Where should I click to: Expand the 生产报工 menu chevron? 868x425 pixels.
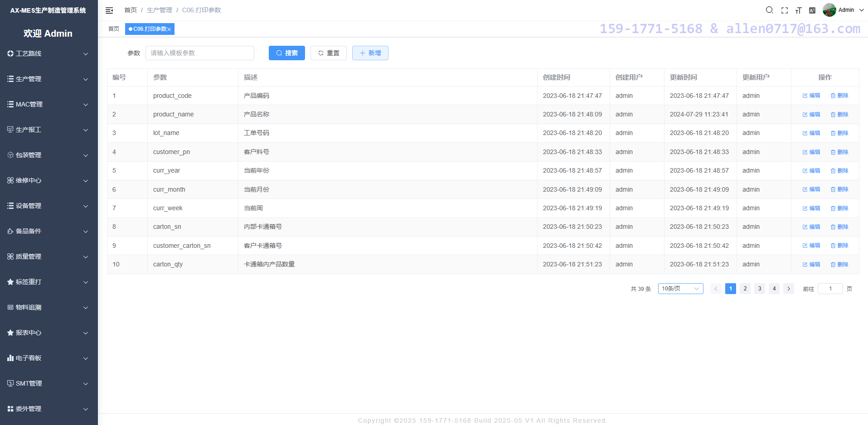click(x=86, y=130)
